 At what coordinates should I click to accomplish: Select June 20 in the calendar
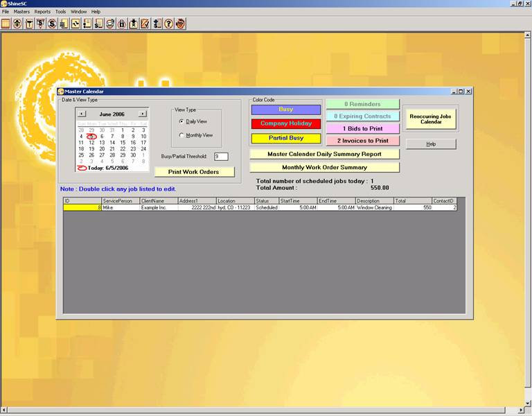pyautogui.click(x=102, y=149)
